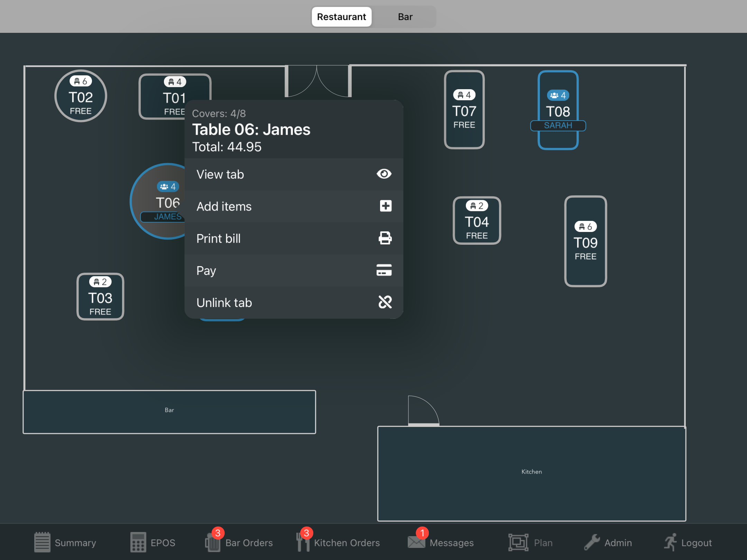The width and height of the screenshot is (747, 560).
Task: Click the credit card Pay icon
Action: (x=384, y=270)
